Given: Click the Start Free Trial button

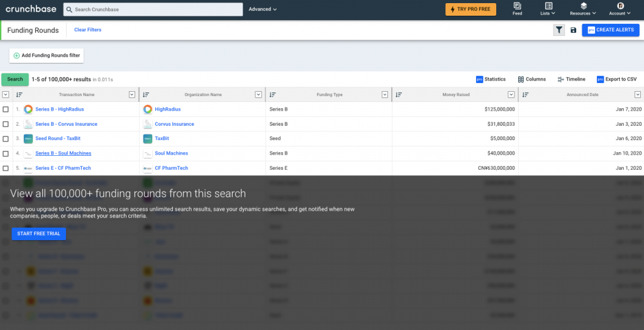Looking at the screenshot, I should [x=38, y=234].
